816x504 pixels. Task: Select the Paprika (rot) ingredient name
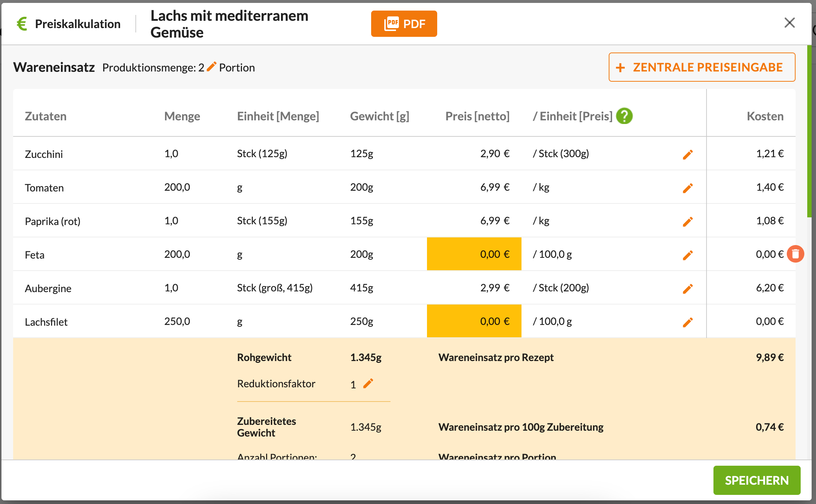coord(53,221)
